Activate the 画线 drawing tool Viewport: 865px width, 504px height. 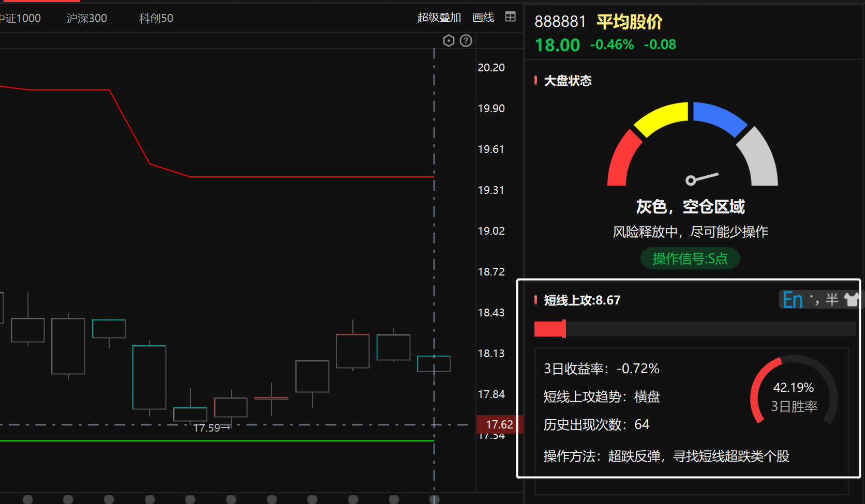(483, 18)
